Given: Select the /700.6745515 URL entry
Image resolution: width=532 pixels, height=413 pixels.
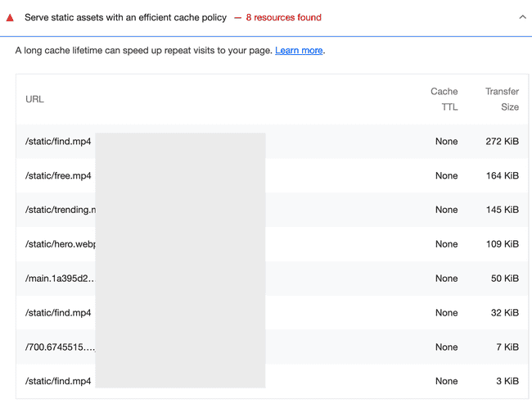Looking at the screenshot, I should (x=60, y=347).
